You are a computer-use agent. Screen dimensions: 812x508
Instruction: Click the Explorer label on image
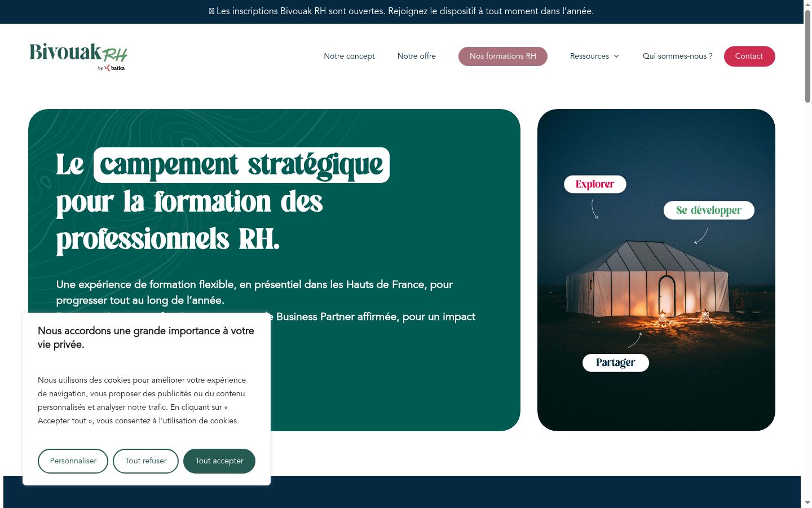[x=595, y=184]
